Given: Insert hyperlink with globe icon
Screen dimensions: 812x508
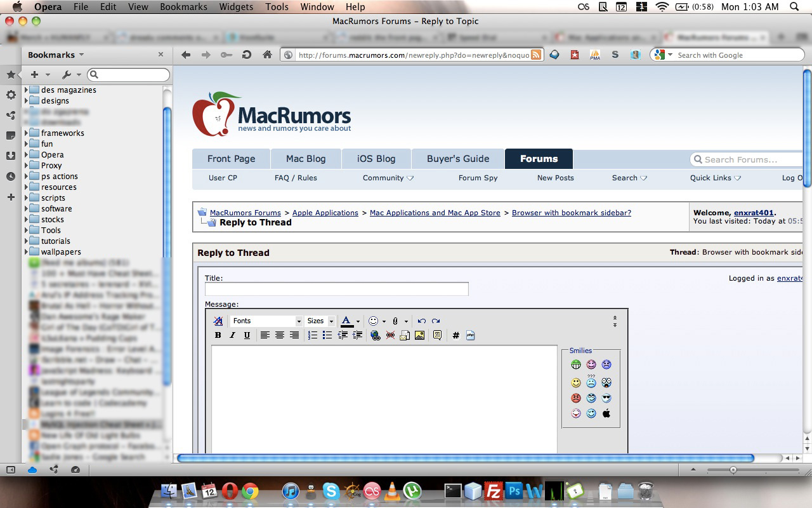Looking at the screenshot, I should (x=376, y=335).
